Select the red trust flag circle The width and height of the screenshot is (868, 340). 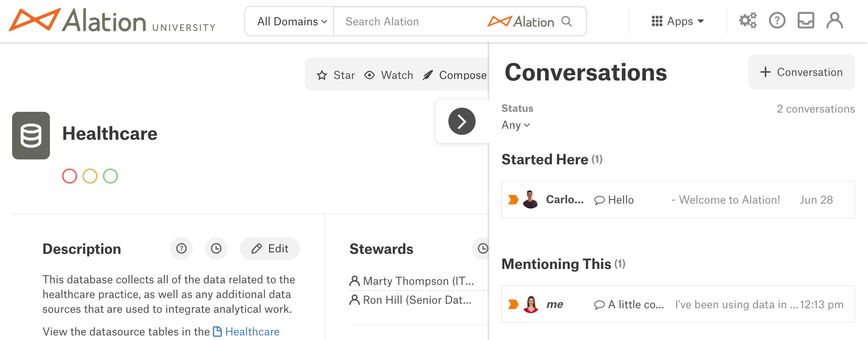70,176
